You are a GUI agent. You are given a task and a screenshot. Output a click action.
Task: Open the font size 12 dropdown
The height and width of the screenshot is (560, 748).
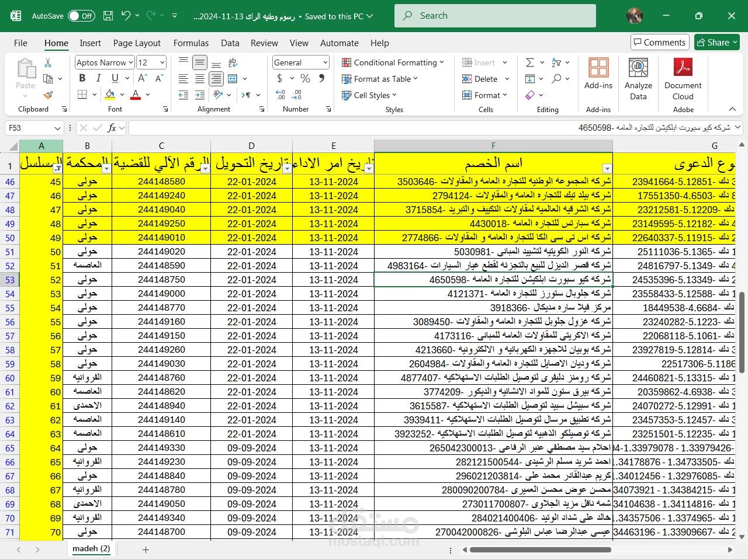point(162,62)
